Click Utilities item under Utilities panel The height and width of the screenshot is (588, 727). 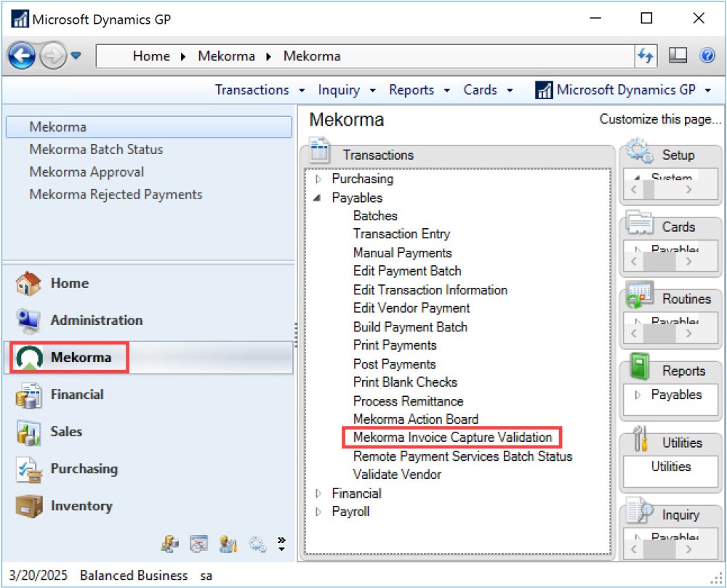[x=671, y=467]
